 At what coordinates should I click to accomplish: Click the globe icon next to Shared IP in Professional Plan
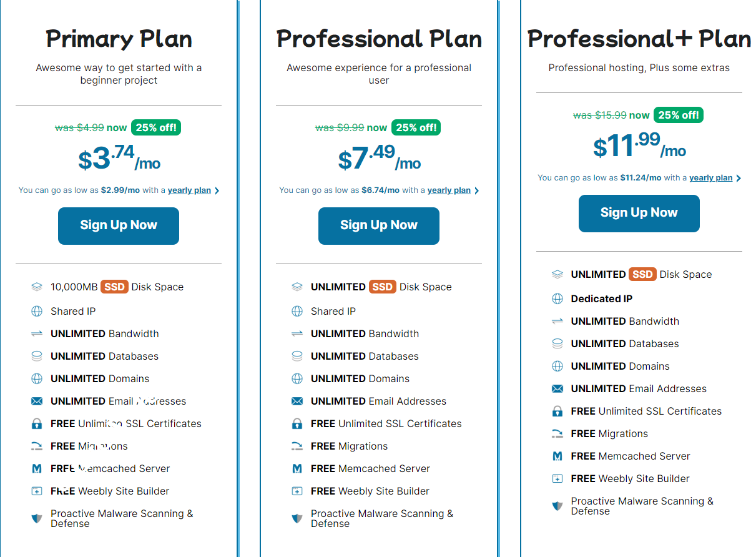click(x=297, y=311)
